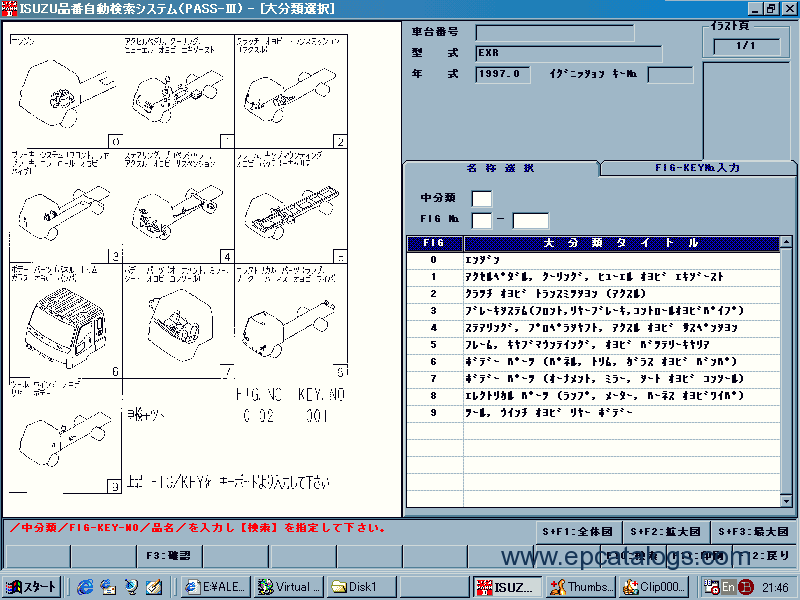Click the イラスト頁 1/1 page indicator
Screen dimensions: 800x600
tap(746, 46)
